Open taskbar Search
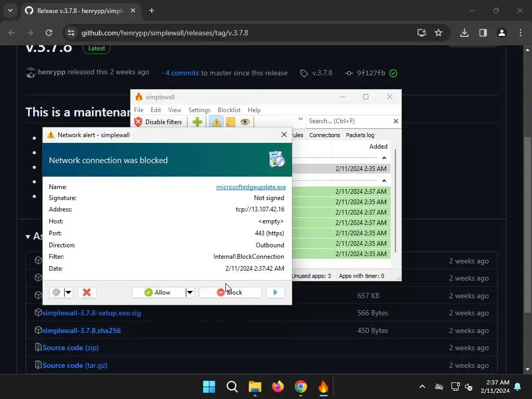This screenshot has height=399, width=532. 232,387
